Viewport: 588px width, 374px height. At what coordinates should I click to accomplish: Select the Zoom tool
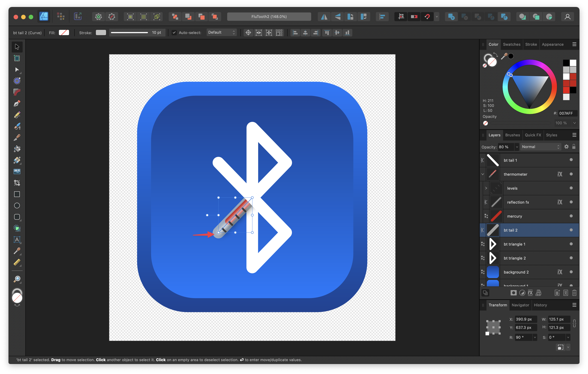[17, 279]
